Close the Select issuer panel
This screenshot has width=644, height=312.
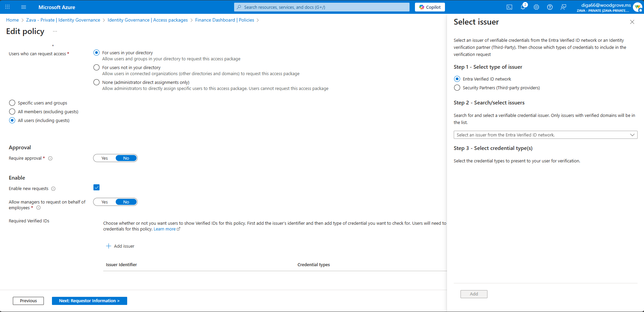632,22
